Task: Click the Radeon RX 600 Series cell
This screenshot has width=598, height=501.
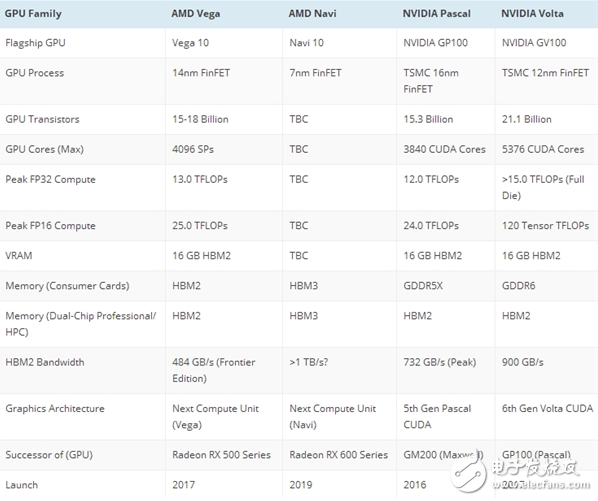Action: [339, 455]
